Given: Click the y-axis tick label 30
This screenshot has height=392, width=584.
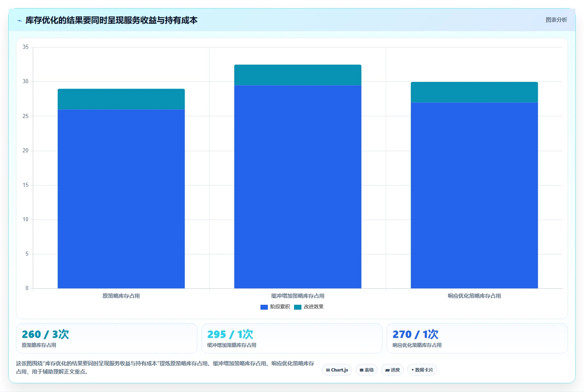Looking at the screenshot, I should pyautogui.click(x=25, y=82).
